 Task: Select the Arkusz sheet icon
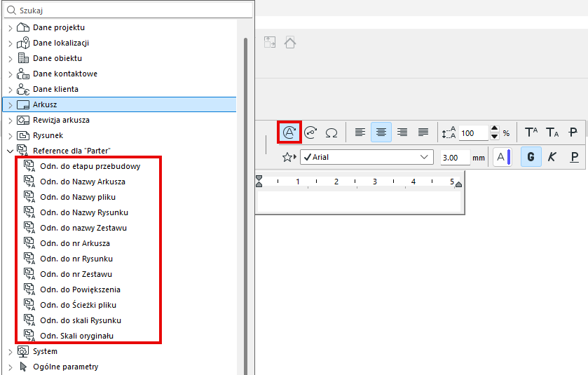pyautogui.click(x=23, y=104)
